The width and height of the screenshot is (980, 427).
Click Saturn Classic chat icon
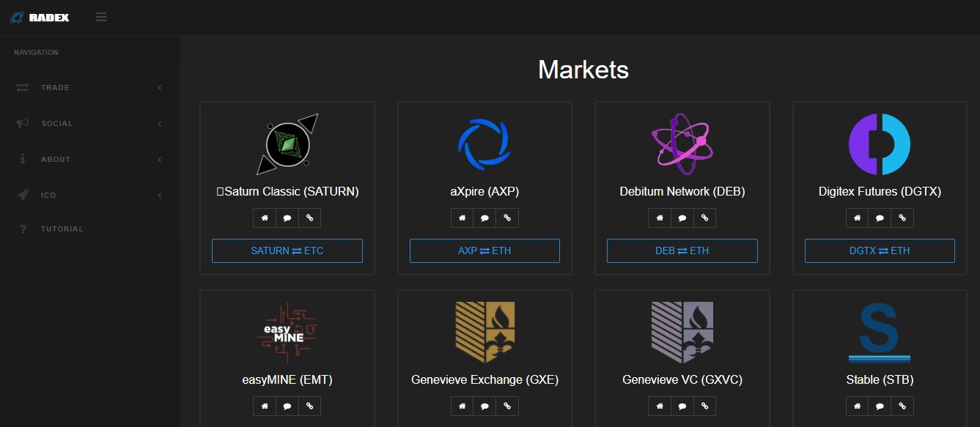click(287, 218)
